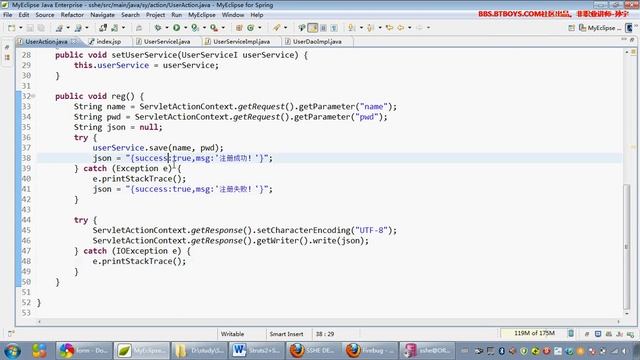Open the Firebug Firefox taskbar button
This screenshot has width=640, height=360.
pyautogui.click(x=371, y=351)
